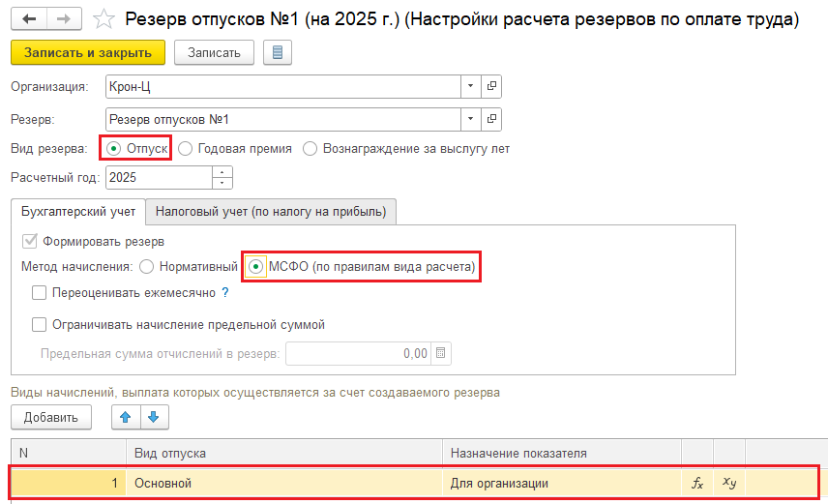Choose the Нормативный accrual method
828x504 pixels.
pos(146,267)
